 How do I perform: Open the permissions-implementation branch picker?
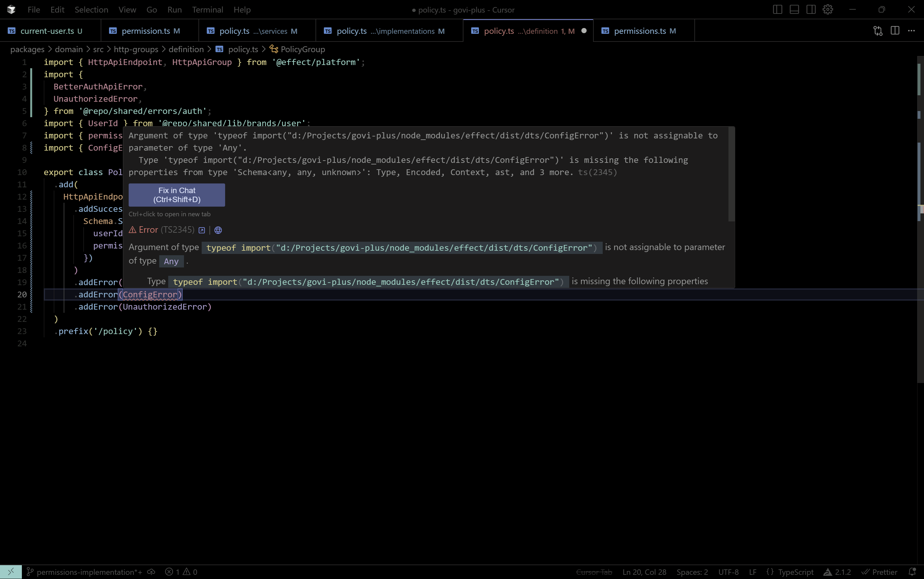(x=89, y=572)
